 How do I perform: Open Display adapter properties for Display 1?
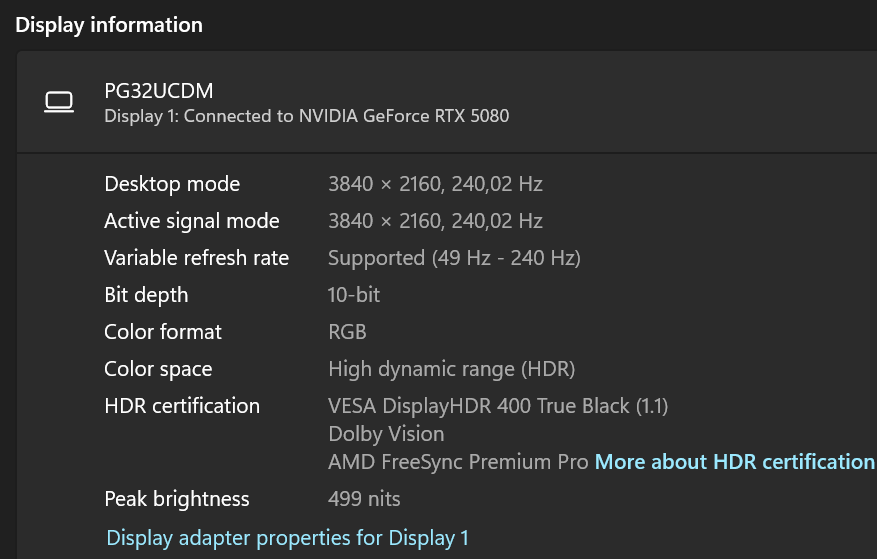tap(287, 538)
